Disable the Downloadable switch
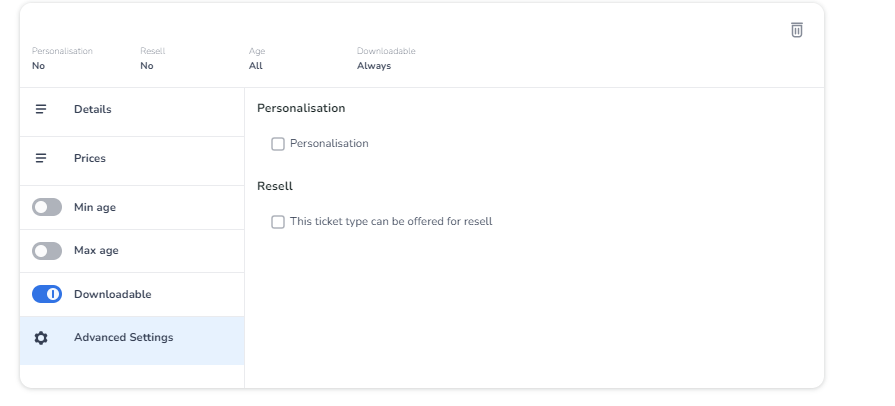The image size is (895, 406). tap(47, 294)
